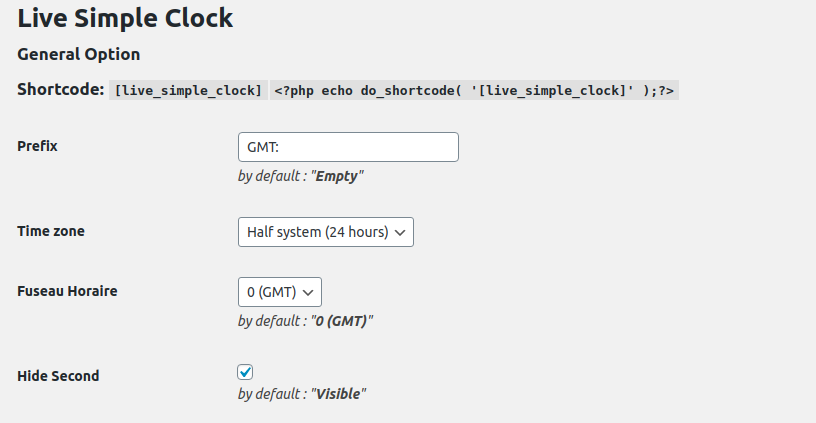Screen dimensions: 816x423
Task: Click the General Option heading
Action: pos(79,54)
